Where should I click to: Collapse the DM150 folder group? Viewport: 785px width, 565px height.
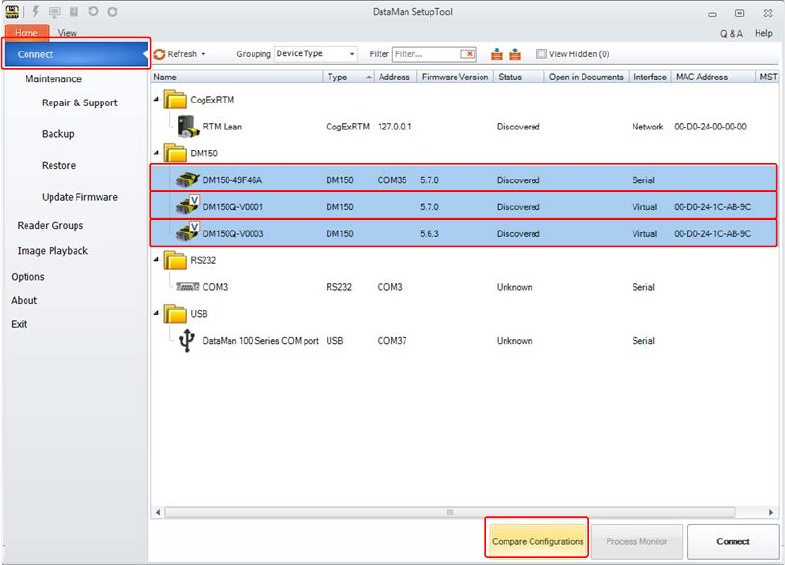point(156,154)
